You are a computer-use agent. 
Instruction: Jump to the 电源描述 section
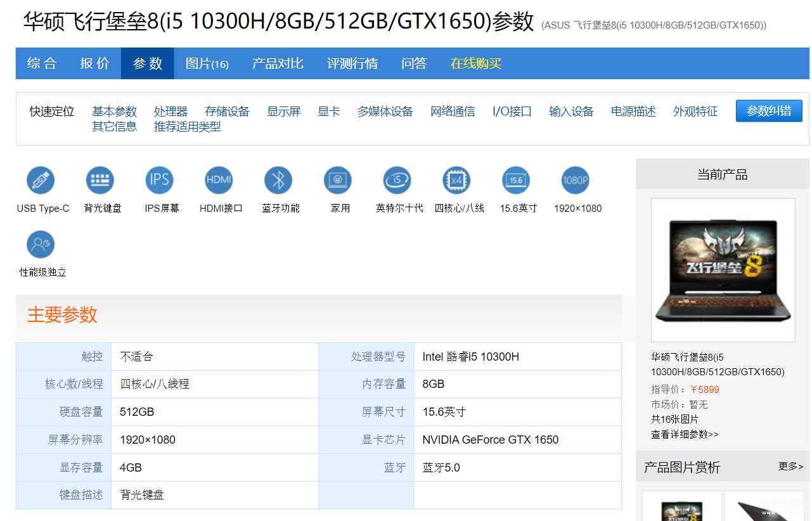pos(633,112)
